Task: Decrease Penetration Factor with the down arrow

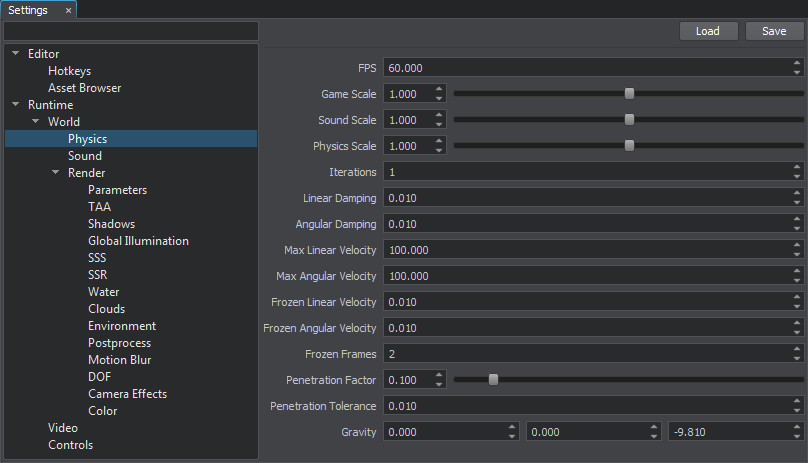Action: (439, 385)
